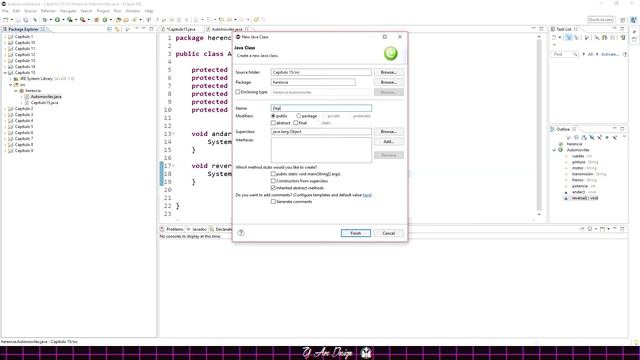Screen dimensions: 640x360
Task: Click the New Java Package toolbar icon
Action: coord(97,20)
